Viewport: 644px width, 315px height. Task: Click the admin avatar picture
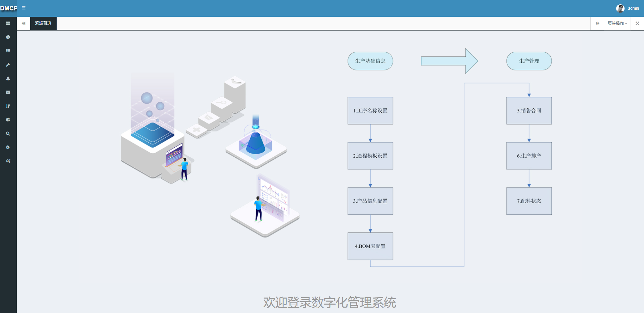pyautogui.click(x=620, y=8)
